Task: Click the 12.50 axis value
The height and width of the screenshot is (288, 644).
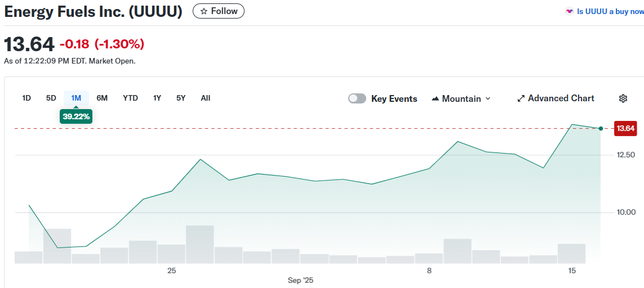Action: click(625, 155)
